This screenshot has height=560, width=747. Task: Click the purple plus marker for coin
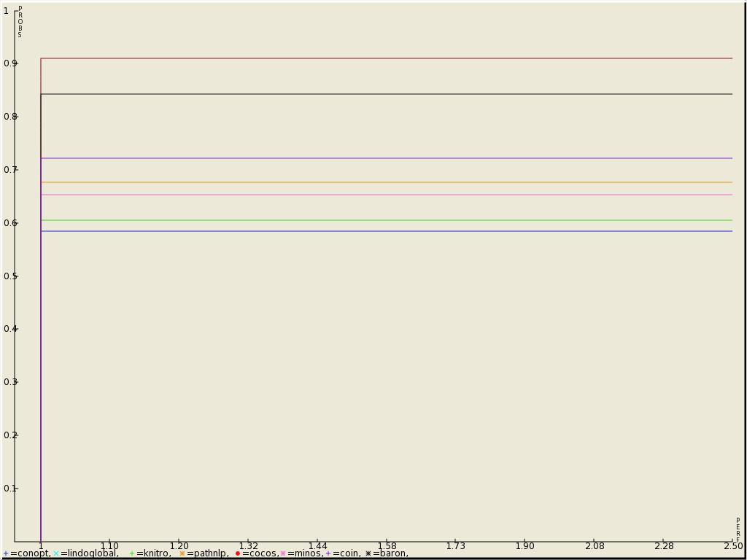(328, 553)
